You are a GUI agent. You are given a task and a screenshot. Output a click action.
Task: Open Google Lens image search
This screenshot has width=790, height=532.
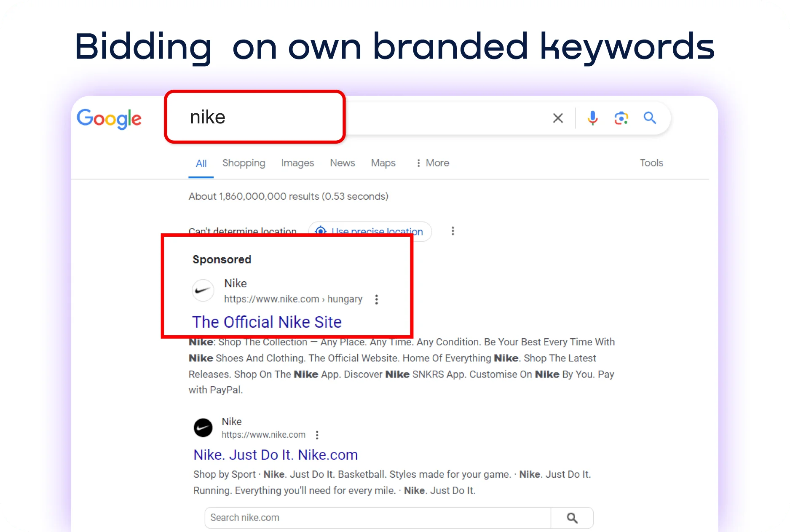[621, 118]
